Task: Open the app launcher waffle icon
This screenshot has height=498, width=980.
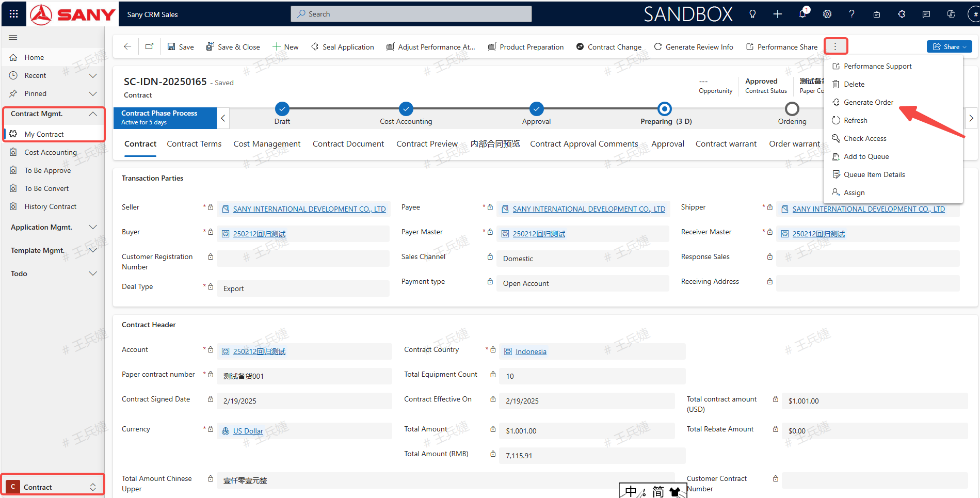Action: pyautogui.click(x=13, y=13)
